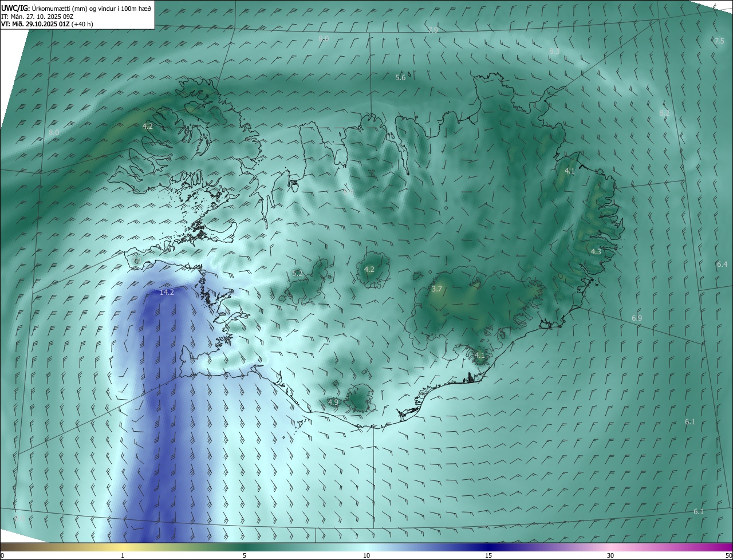
Task: Click the colour scale tick label 0
Action: (2, 556)
